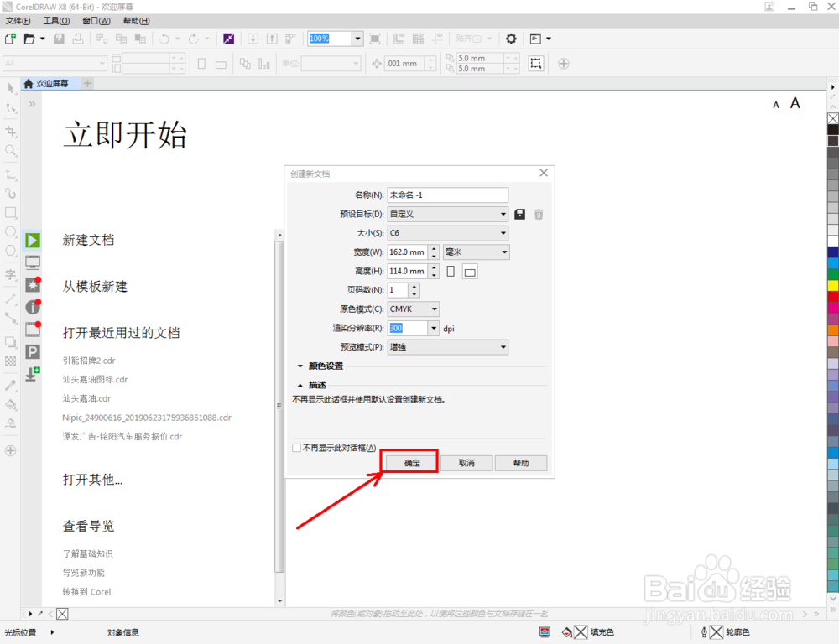Check 不再显示此对话框 checkbox
Image resolution: width=839 pixels, height=644 pixels.
296,448
